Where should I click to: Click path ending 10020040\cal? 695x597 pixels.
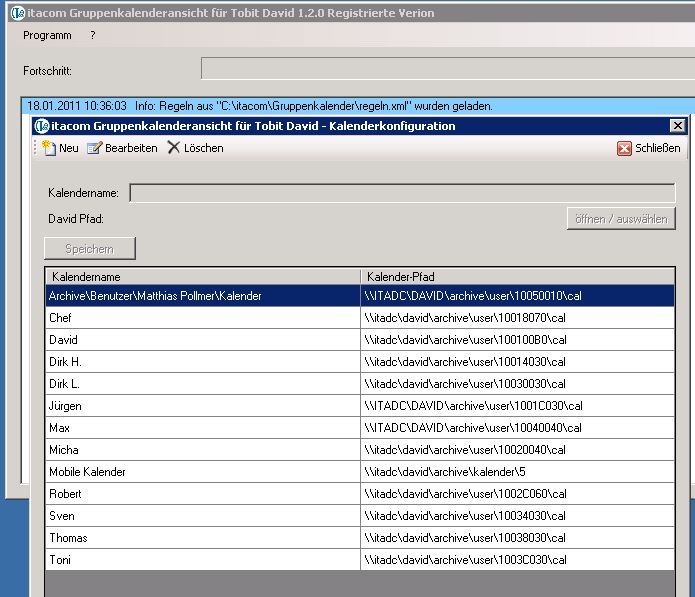coord(465,450)
